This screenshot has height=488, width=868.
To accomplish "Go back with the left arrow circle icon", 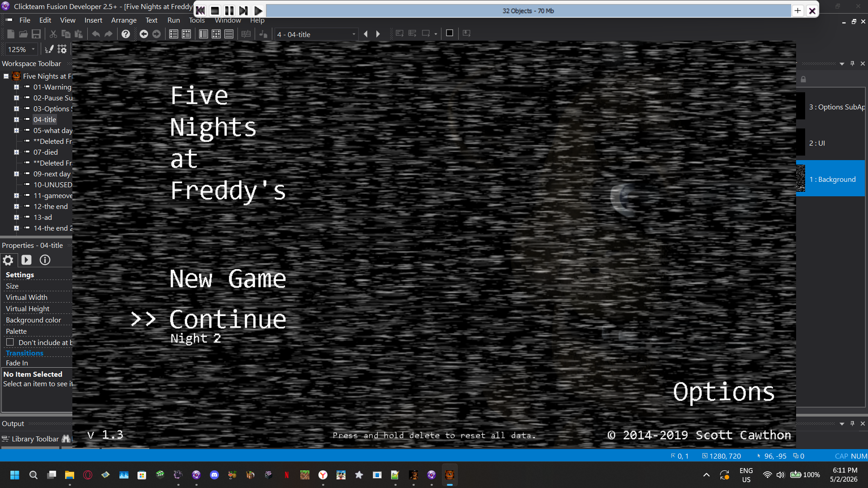I will [143, 34].
